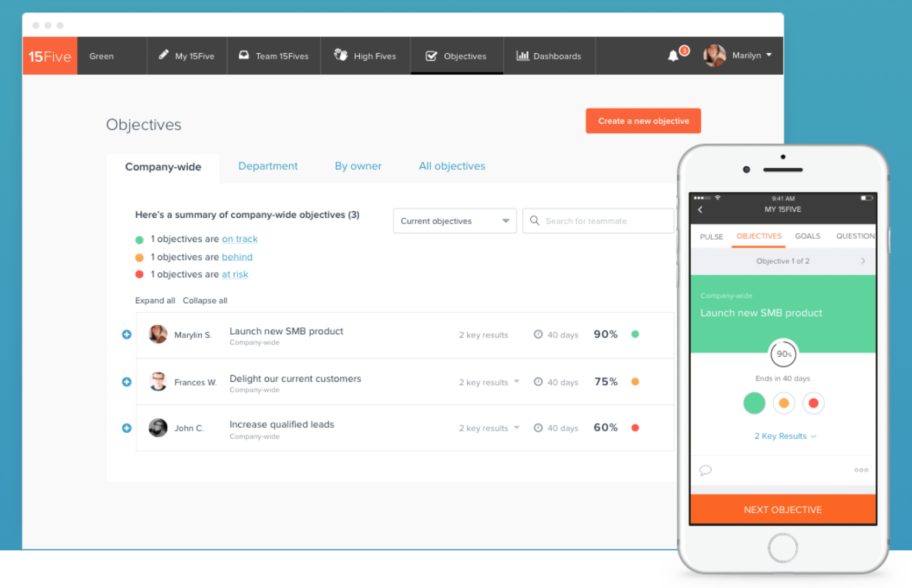The image size is (912, 588).
Task: Click the plus icon beside Marylin S.
Action: (127, 335)
